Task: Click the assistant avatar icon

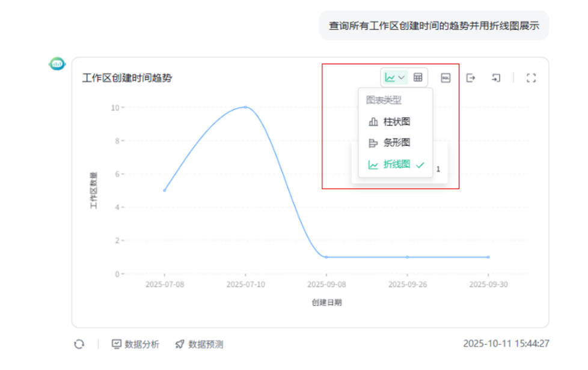Action: click(x=57, y=63)
